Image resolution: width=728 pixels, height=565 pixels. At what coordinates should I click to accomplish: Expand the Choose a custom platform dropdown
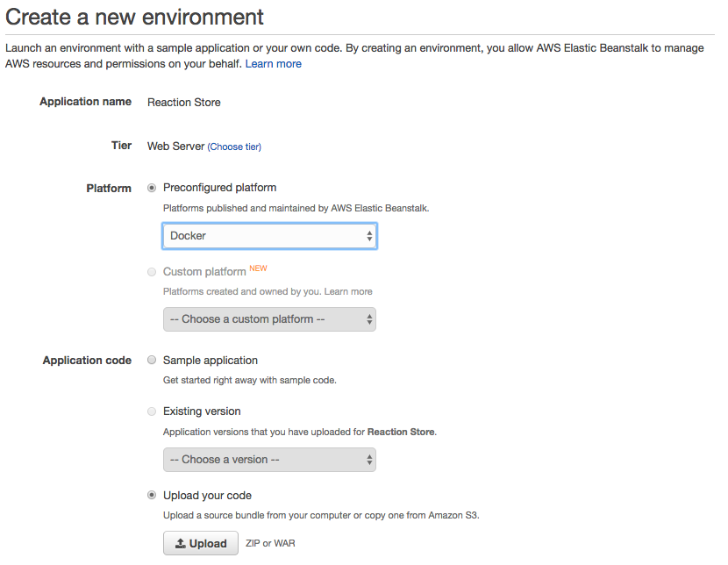pyautogui.click(x=269, y=319)
